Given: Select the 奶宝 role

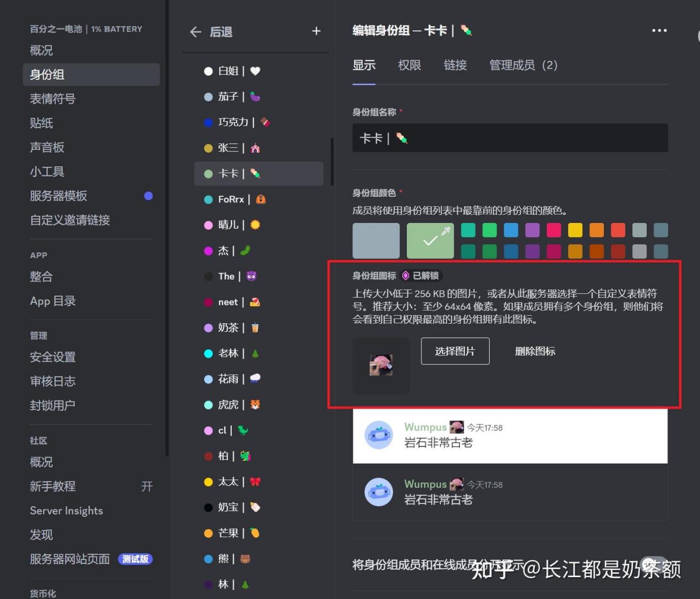Looking at the screenshot, I should (259, 507).
